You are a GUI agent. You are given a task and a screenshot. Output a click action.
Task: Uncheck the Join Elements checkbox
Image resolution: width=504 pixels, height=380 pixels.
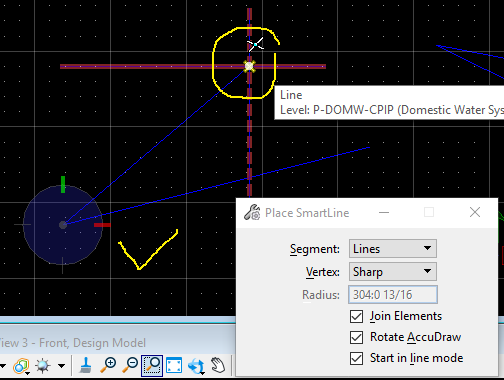[356, 316]
